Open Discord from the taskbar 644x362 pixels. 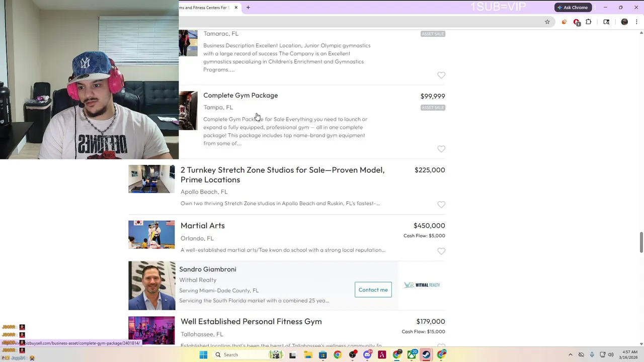[367, 355]
